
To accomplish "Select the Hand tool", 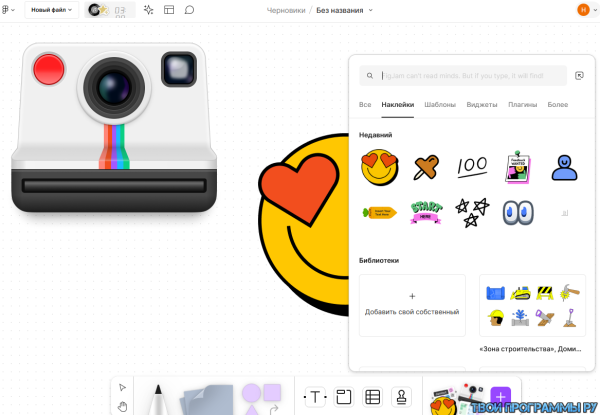I will (122, 406).
